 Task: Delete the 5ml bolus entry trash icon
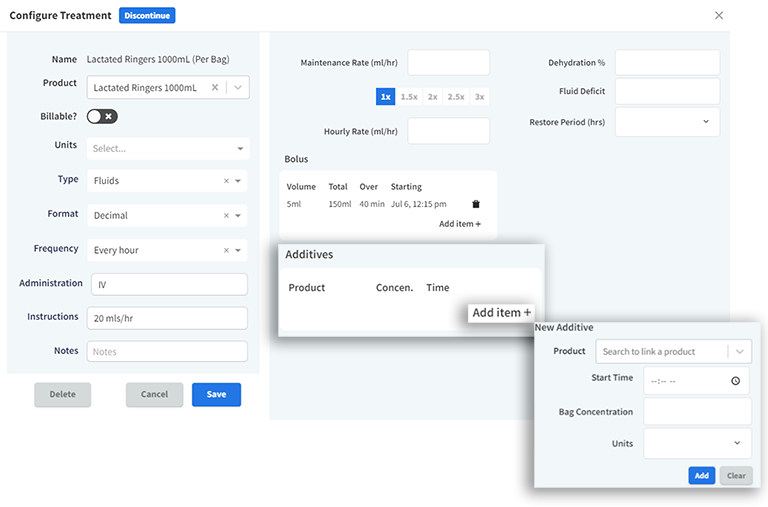point(476,204)
